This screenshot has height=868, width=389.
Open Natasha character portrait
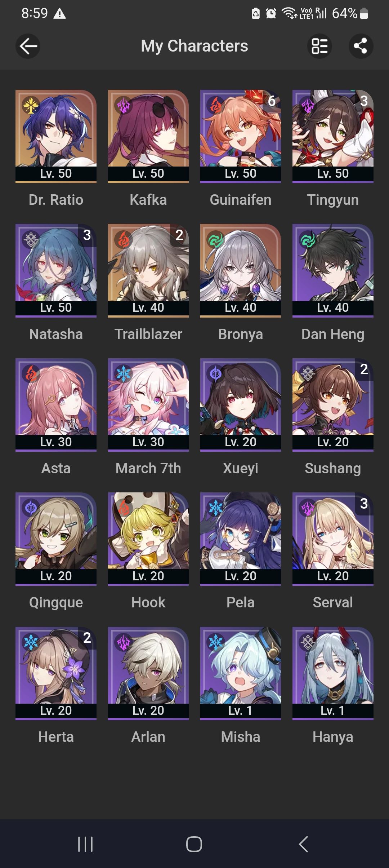point(56,262)
